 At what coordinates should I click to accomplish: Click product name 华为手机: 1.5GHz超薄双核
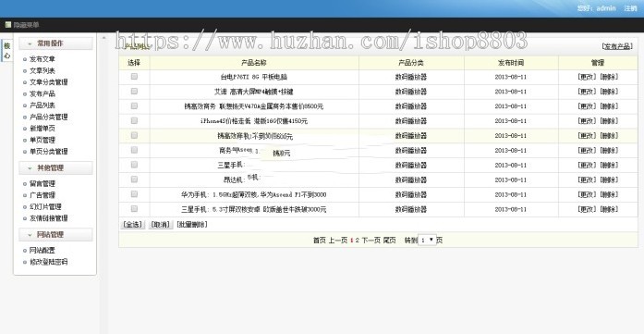click(x=253, y=194)
